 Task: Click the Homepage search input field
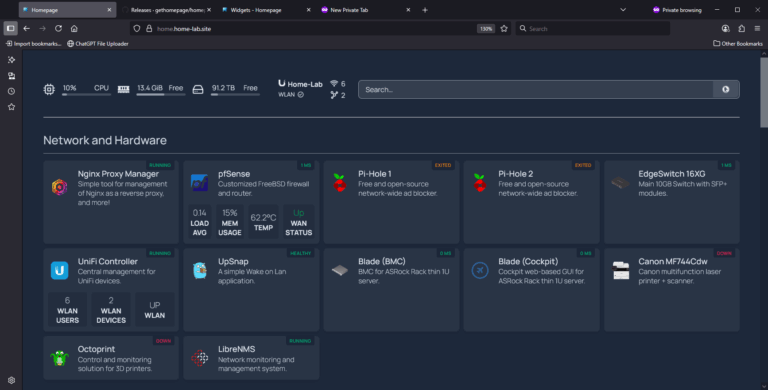(535, 90)
